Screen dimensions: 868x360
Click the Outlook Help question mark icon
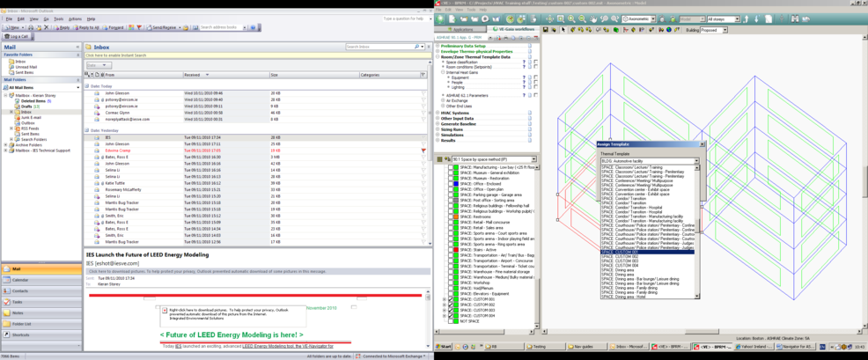[x=253, y=27]
